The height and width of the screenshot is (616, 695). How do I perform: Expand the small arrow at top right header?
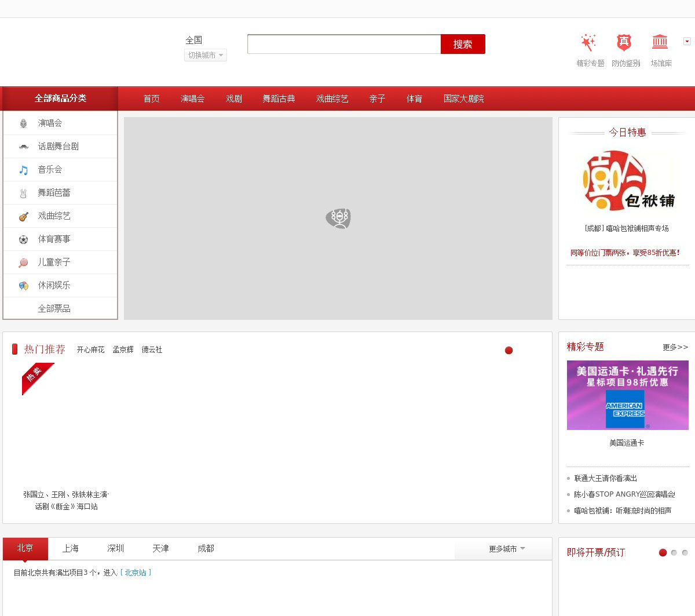click(687, 41)
